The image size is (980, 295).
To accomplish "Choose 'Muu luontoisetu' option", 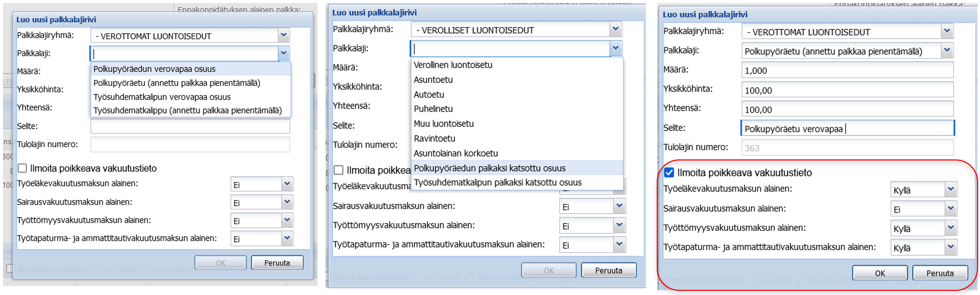I will [517, 124].
